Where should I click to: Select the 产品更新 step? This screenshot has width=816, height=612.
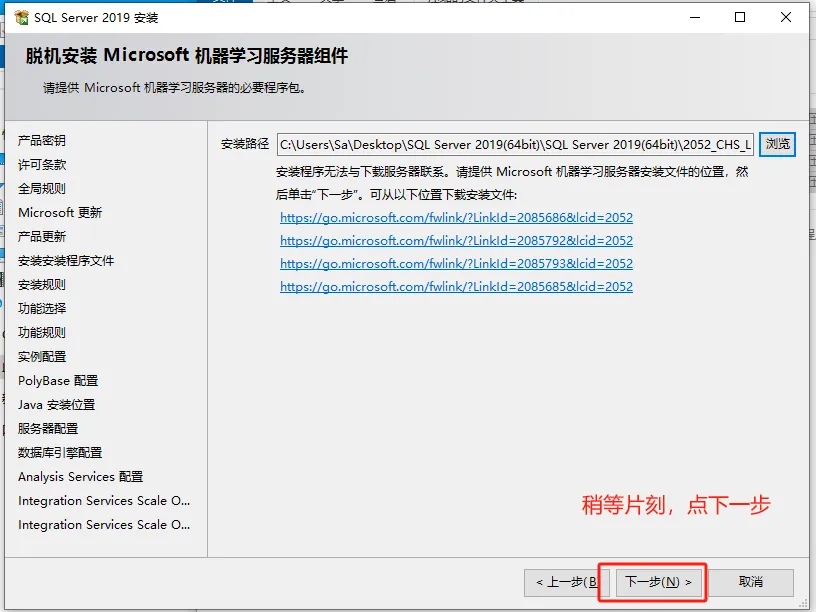[x=42, y=236]
